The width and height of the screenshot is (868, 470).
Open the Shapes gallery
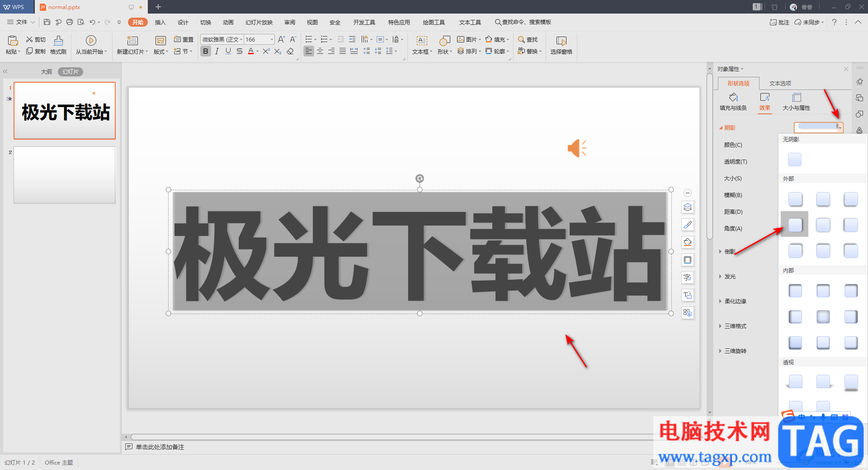pos(445,45)
